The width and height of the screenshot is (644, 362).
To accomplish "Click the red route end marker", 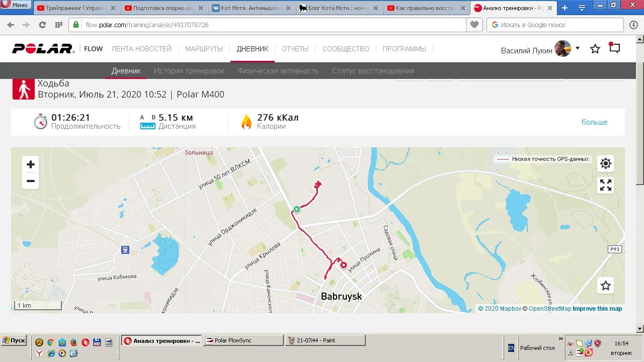I will (344, 265).
